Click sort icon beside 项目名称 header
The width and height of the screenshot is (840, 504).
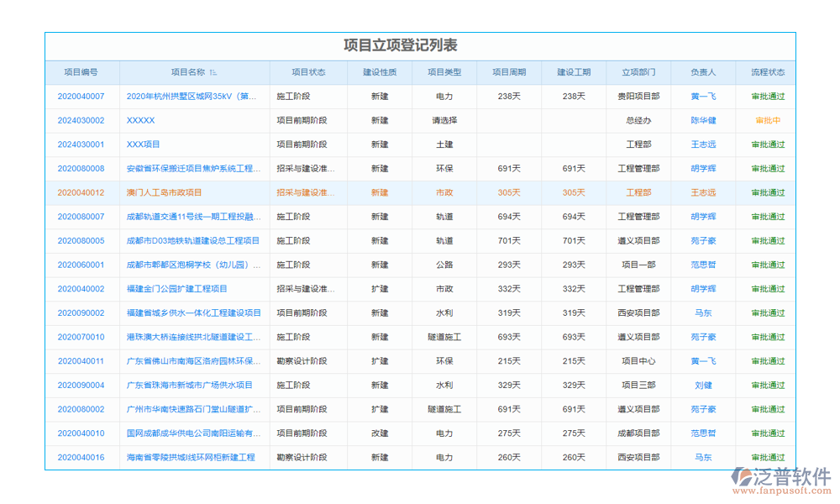point(213,73)
